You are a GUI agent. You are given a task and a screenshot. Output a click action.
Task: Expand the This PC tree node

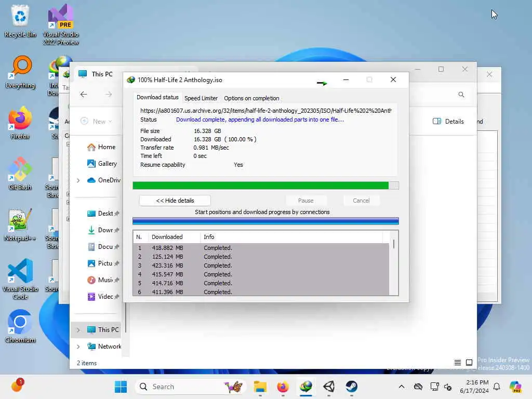pos(78,330)
